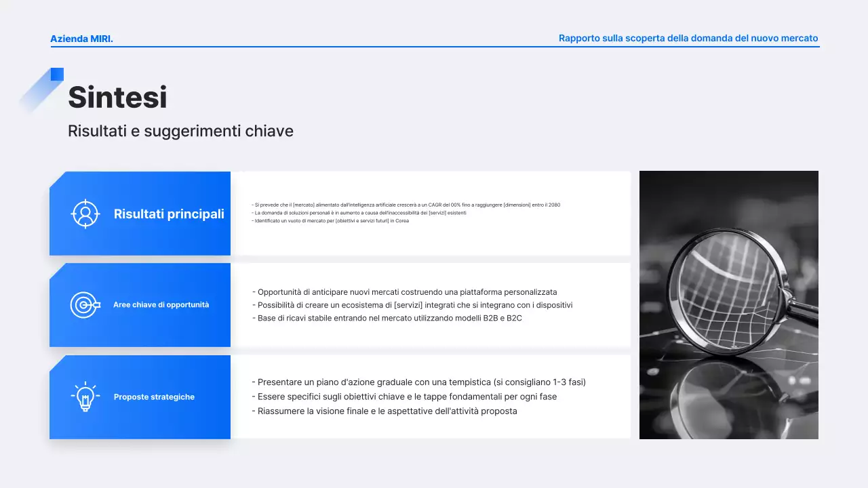Click the blue divider line under the header
This screenshot has height=488, width=868.
[434, 47]
